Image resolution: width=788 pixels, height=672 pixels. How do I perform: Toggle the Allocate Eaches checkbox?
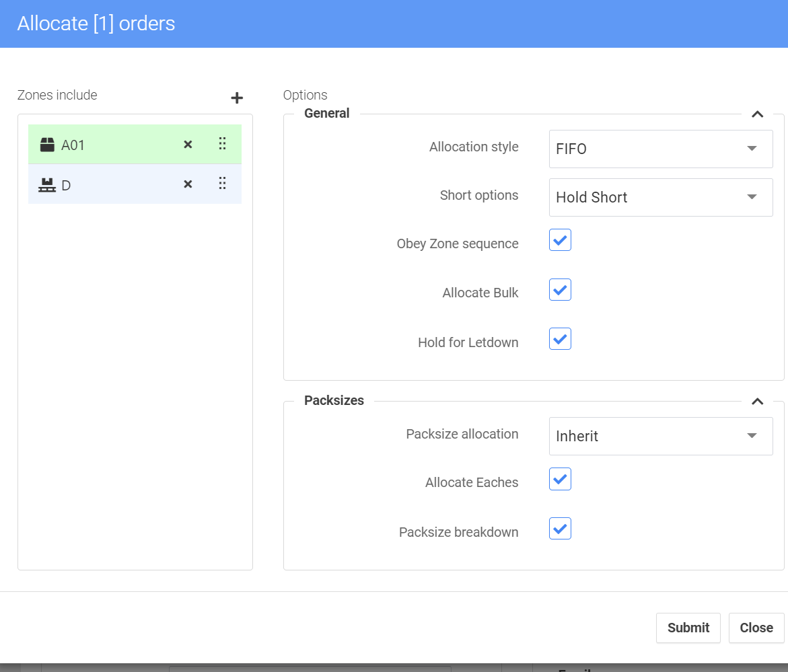[560, 479]
